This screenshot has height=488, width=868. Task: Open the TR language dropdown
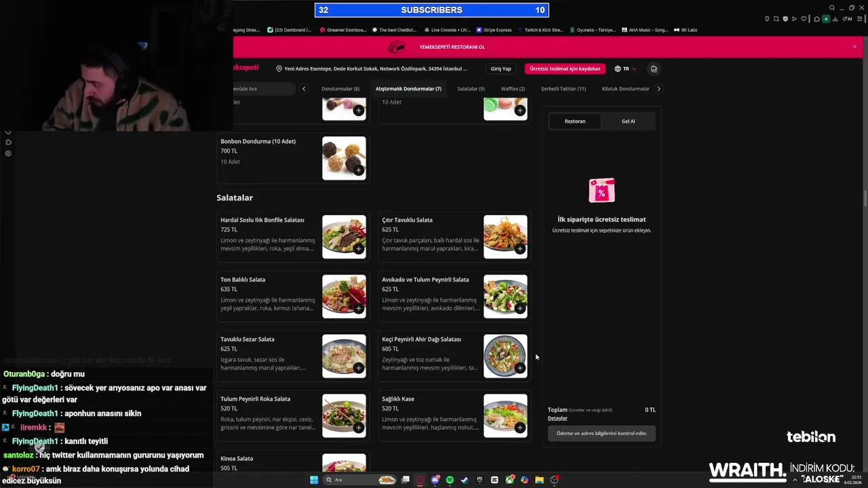coord(626,68)
